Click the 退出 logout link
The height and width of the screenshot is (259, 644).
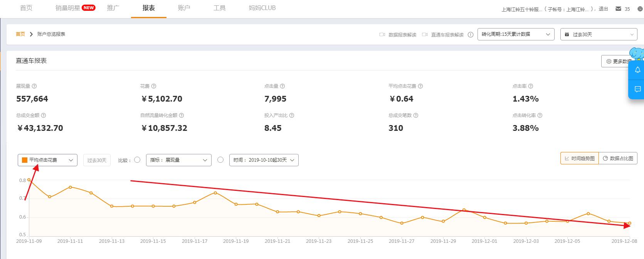click(603, 9)
